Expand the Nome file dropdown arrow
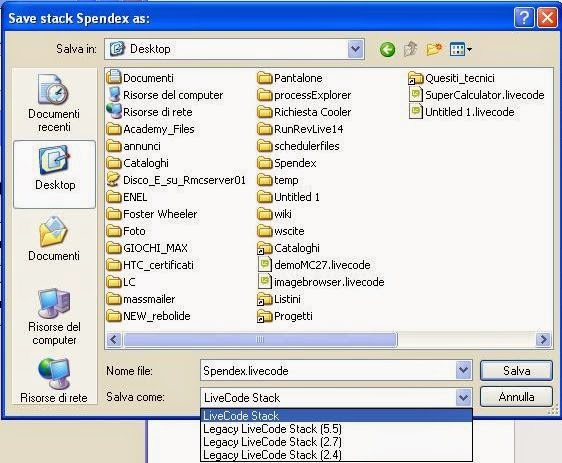The height and width of the screenshot is (463, 562). pos(463,370)
